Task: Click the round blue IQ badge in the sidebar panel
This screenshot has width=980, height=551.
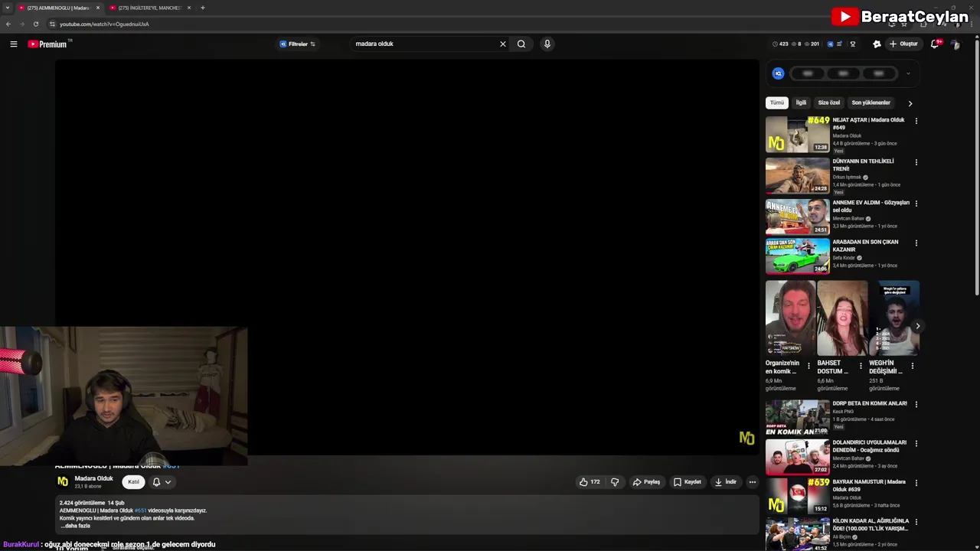Action: [778, 73]
